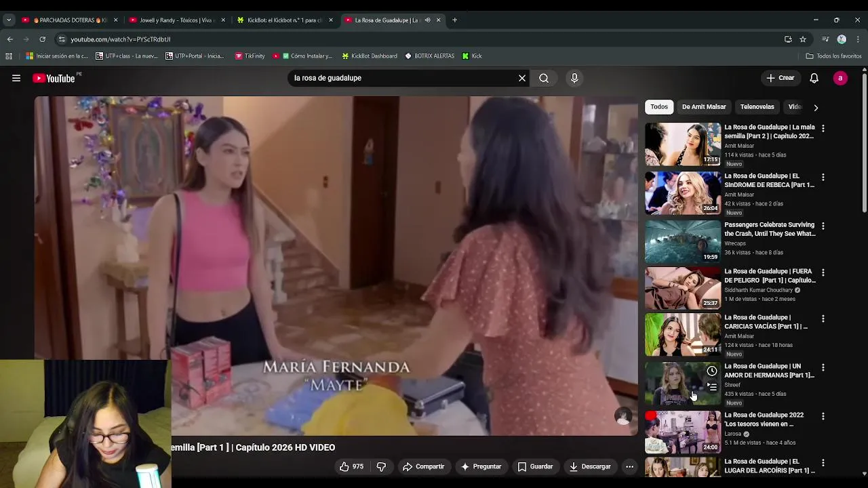Open the tab search dropdown
Image resolution: width=868 pixels, height=488 pixels.
tap(9, 20)
